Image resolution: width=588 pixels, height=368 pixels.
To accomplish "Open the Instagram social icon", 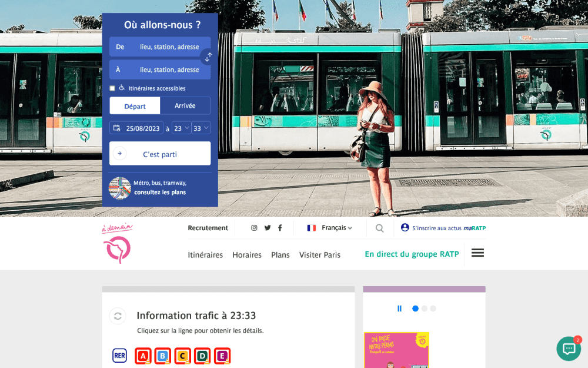I will 254,228.
